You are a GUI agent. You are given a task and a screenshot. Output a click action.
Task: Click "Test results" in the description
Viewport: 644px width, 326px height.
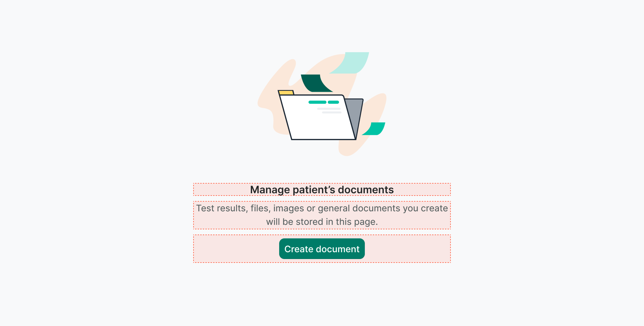221,208
